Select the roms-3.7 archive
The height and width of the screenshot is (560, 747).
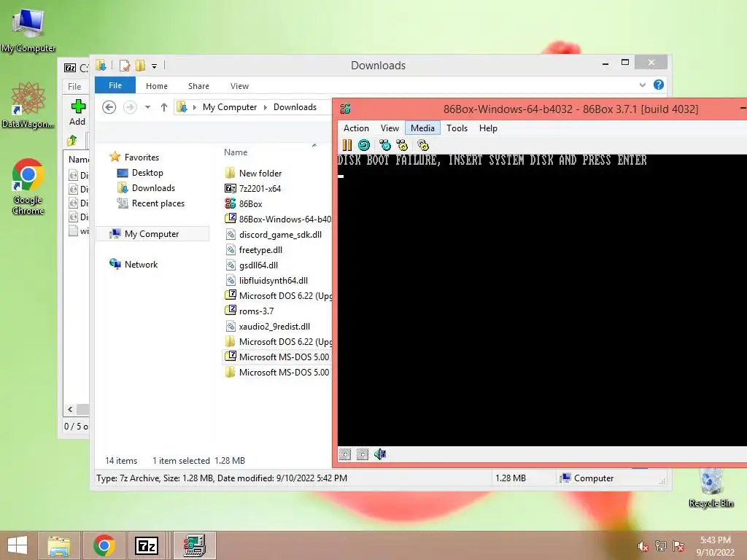pos(256,311)
